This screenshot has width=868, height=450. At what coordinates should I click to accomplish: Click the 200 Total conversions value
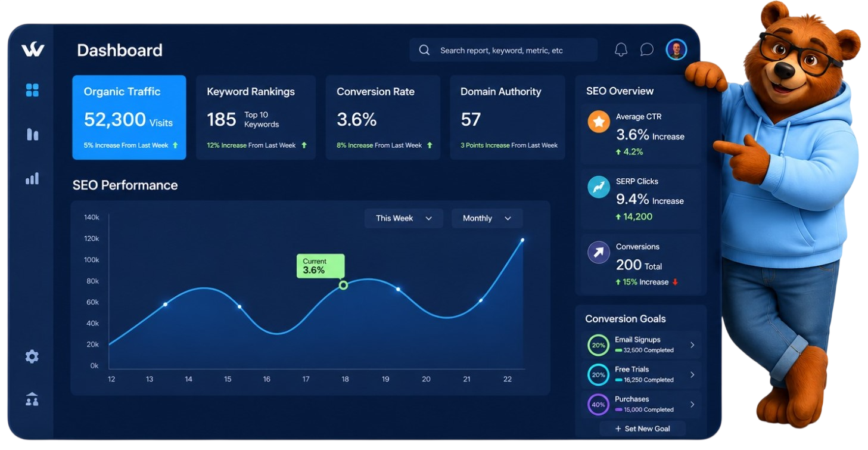[639, 265]
